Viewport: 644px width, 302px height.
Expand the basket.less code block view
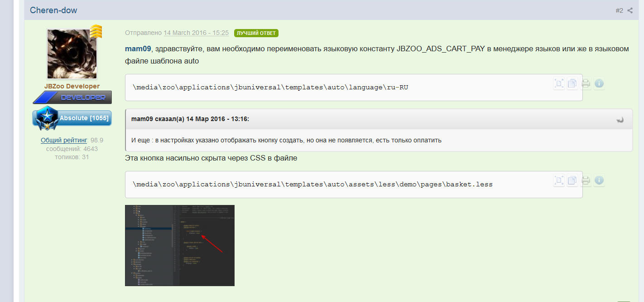click(559, 180)
